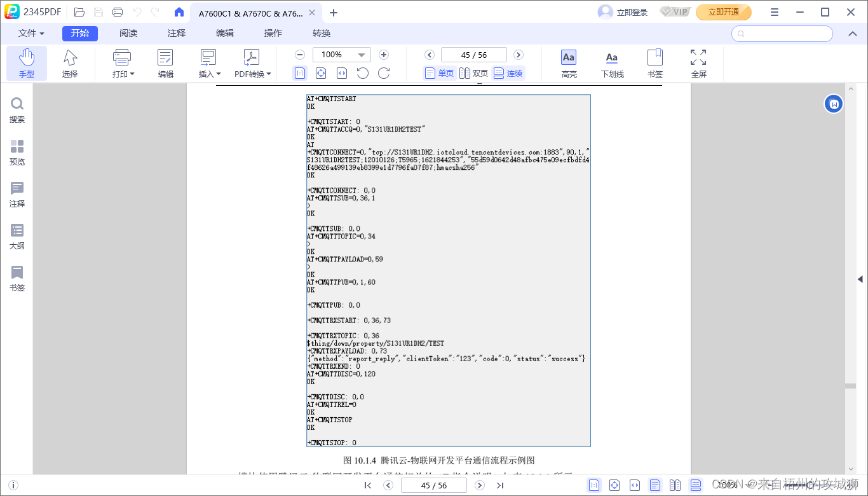This screenshot has width=868, height=496.
Task: Toggle double page layout in status bar
Action: (x=675, y=485)
